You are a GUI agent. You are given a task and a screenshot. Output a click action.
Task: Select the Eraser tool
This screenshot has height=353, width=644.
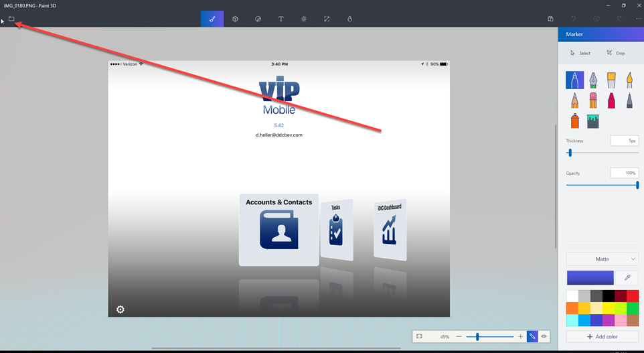(x=593, y=100)
